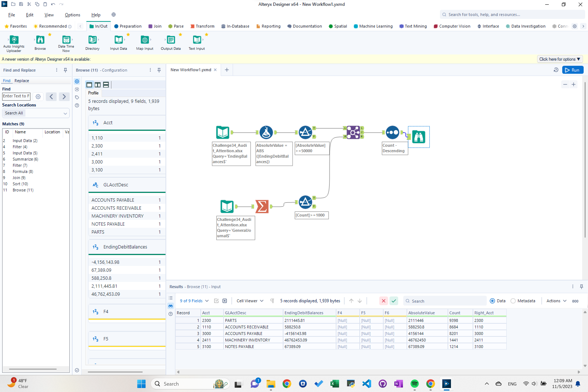Viewport: 588px width, 392px height.
Task: Click the Acct column header
Action: point(212,313)
